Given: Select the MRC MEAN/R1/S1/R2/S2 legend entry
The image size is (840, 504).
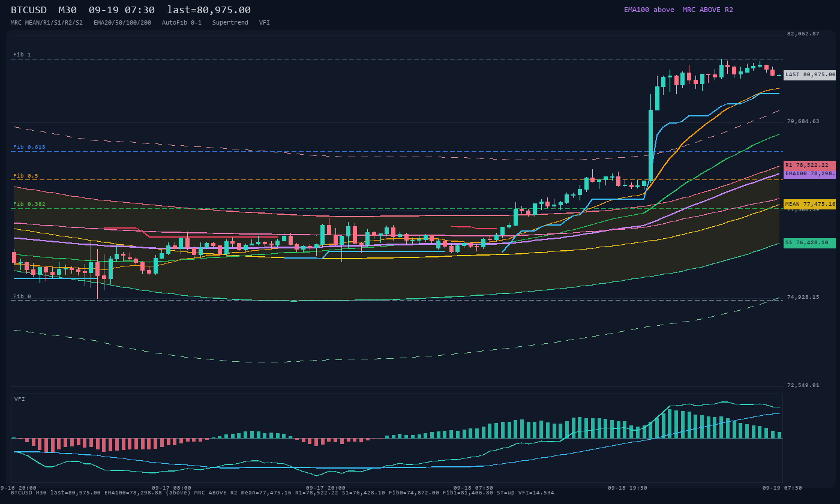Looking at the screenshot, I should [x=47, y=22].
